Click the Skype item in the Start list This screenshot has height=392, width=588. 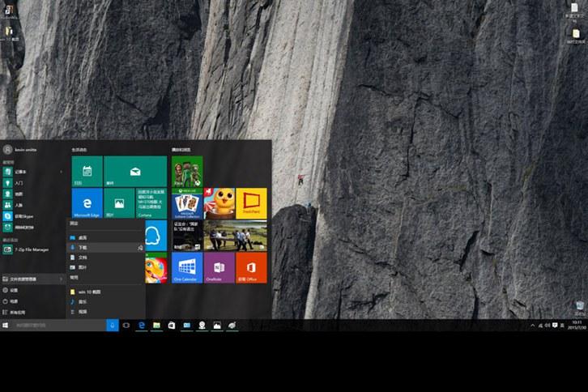[32, 216]
